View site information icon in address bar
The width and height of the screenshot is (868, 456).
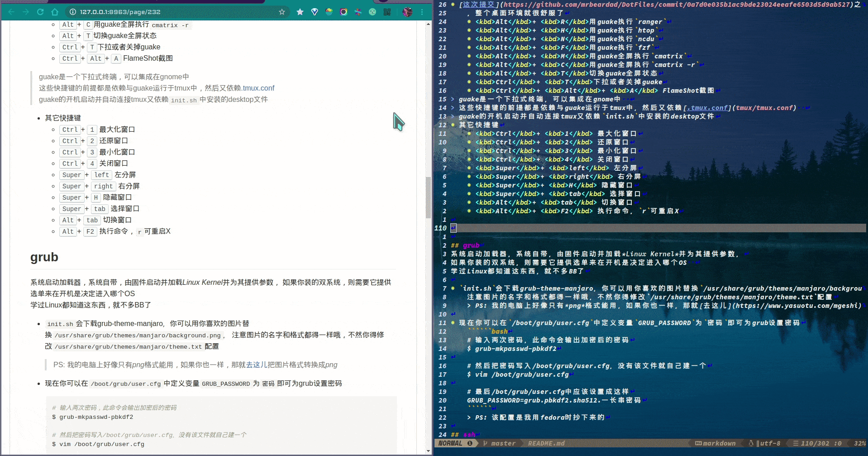(73, 12)
